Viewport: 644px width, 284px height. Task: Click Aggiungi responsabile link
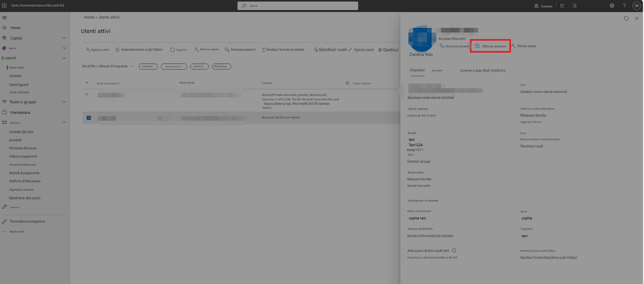(419, 186)
